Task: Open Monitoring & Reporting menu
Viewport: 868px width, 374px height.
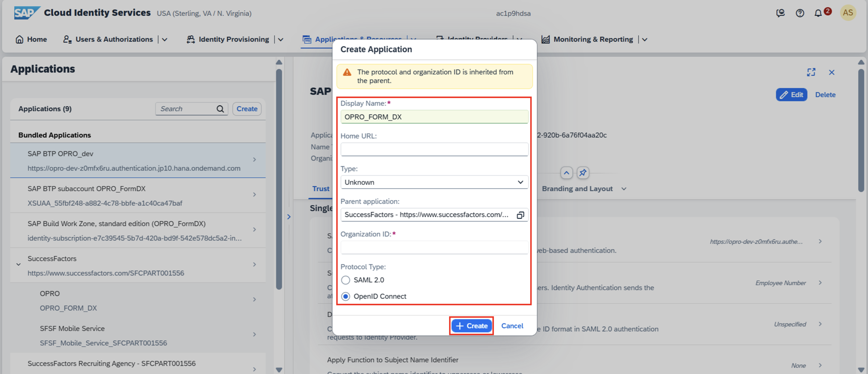Action: [x=593, y=40]
